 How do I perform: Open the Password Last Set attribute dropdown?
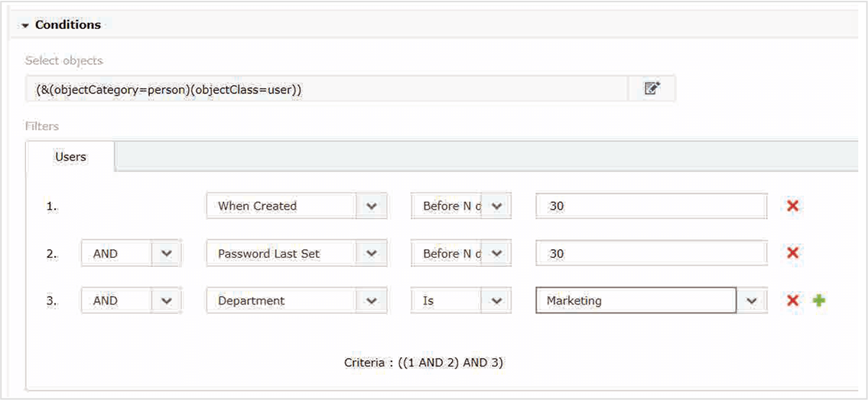pos(372,253)
